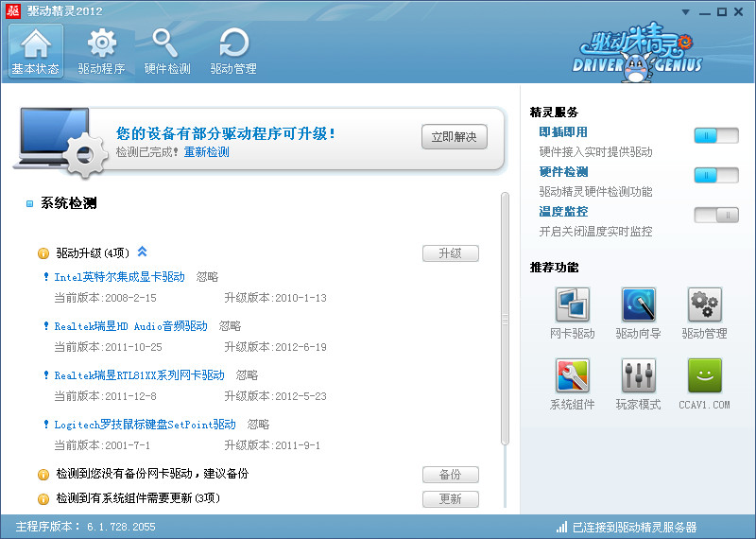756x539 pixels.
Task: Ignore the Intel graphics driver upgrade (忽略)
Action: point(207,277)
